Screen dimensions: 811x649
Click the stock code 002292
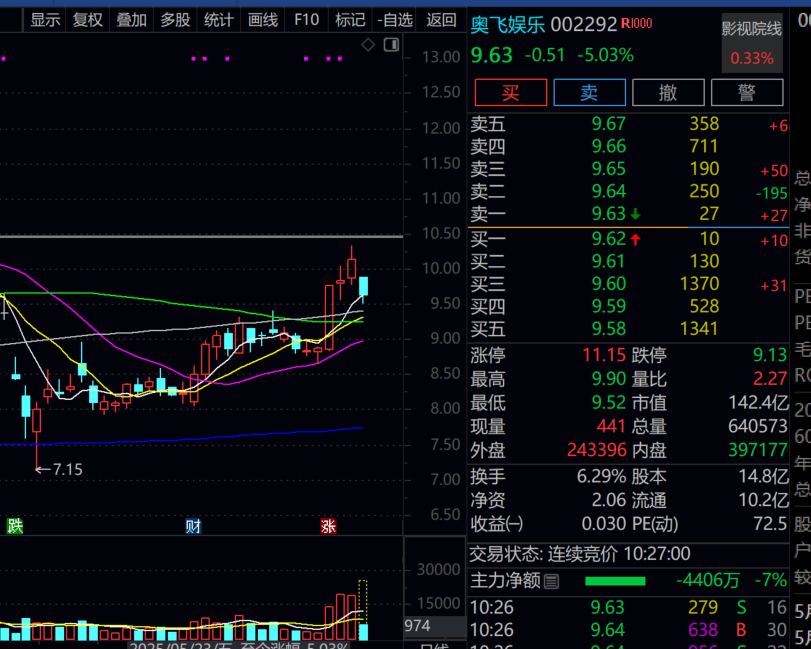pos(583,24)
